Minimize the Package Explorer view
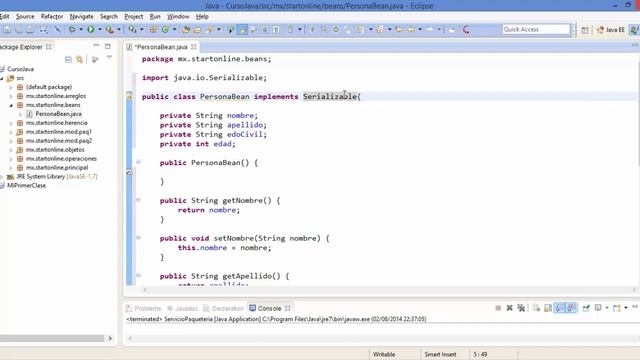Image resolution: width=640 pixels, height=360 pixels. point(96,46)
